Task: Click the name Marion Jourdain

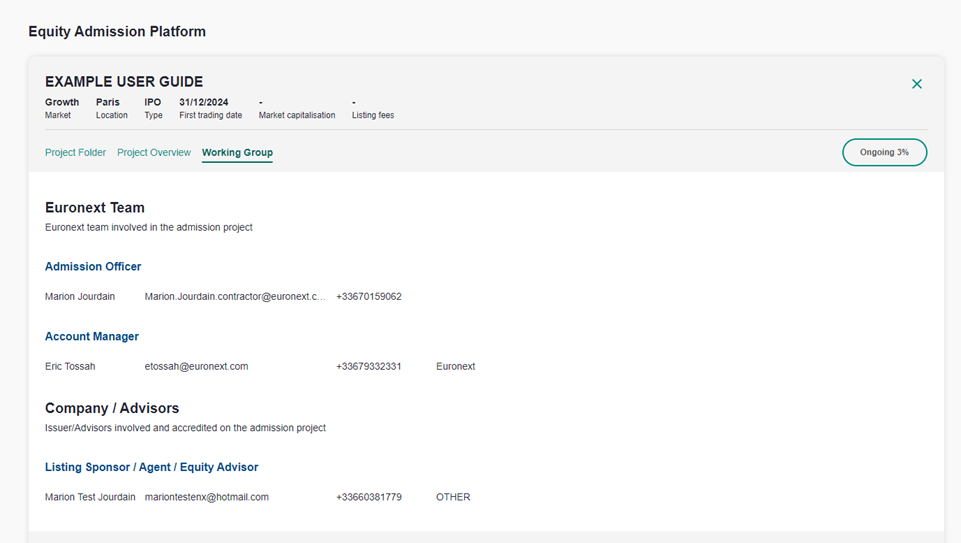Action: (80, 297)
